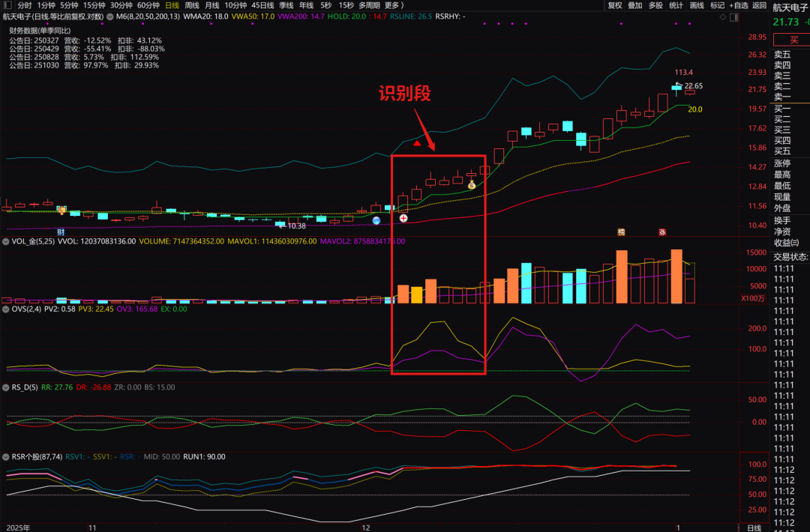Click the 涨 limit-up marker
This screenshot has height=532, width=810.
point(662,232)
